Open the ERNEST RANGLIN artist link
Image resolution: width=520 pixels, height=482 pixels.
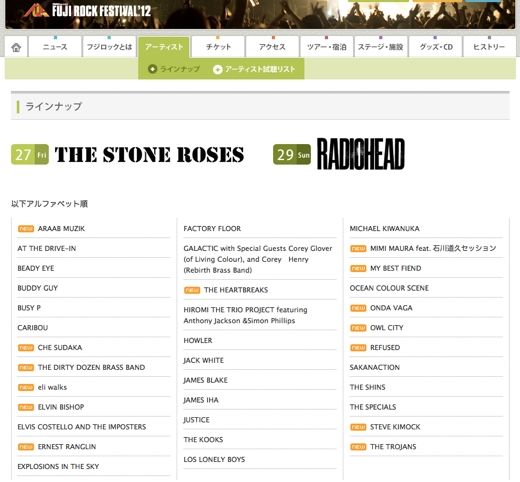pyautogui.click(x=67, y=447)
